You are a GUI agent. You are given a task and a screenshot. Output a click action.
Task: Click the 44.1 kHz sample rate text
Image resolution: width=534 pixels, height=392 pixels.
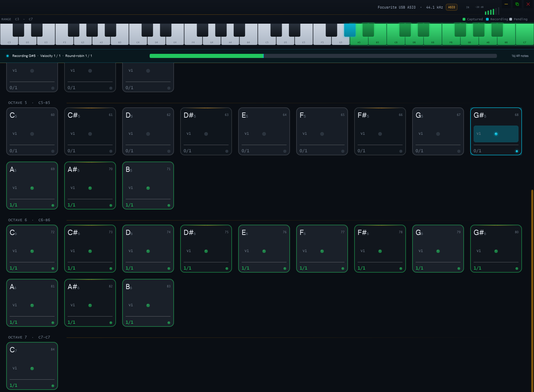434,7
